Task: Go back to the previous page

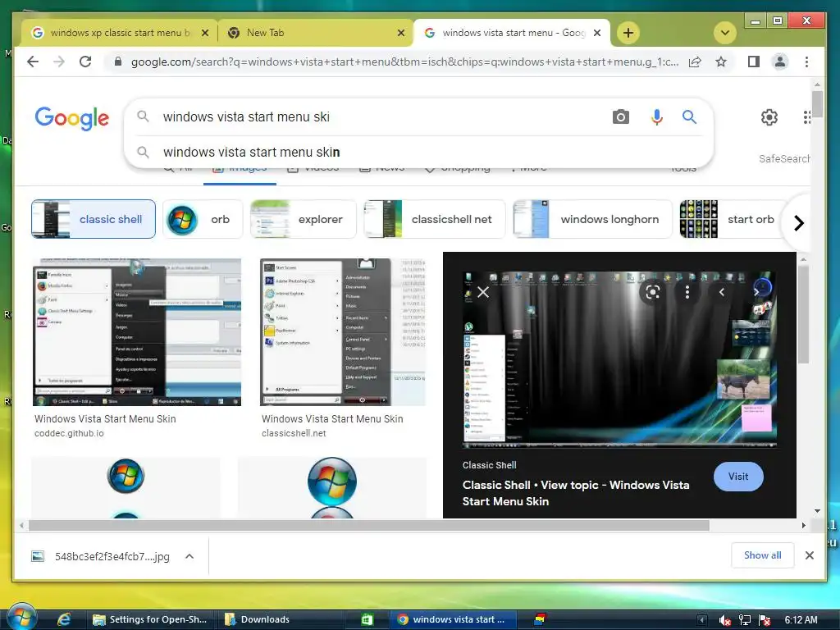Action: point(33,62)
